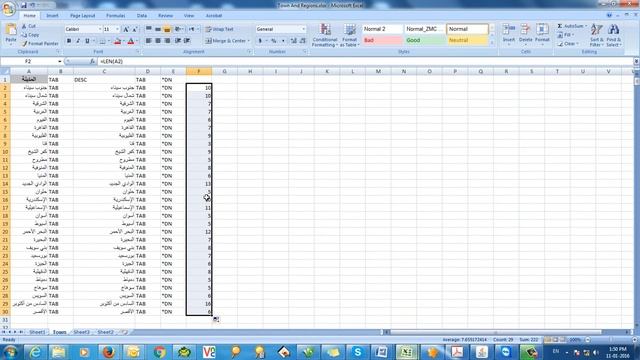Switch to the Sheet1 worksheet tab
This screenshot has width=640, height=360.
pos(37,332)
